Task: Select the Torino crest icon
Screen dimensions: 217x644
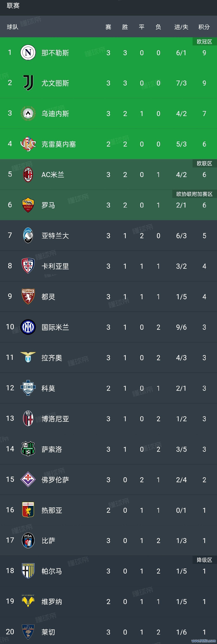Action: click(28, 297)
